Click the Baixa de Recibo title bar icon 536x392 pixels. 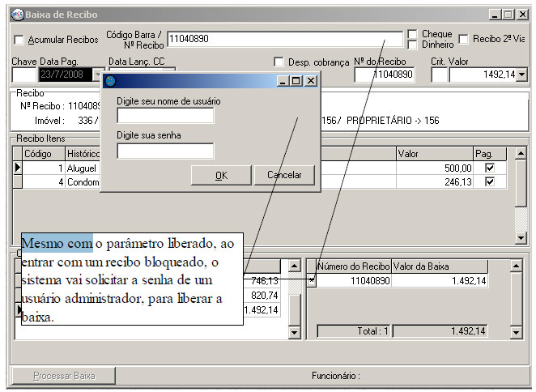[17, 14]
